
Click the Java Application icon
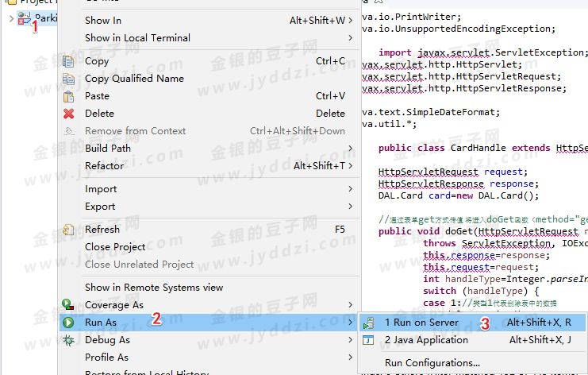[x=368, y=340]
